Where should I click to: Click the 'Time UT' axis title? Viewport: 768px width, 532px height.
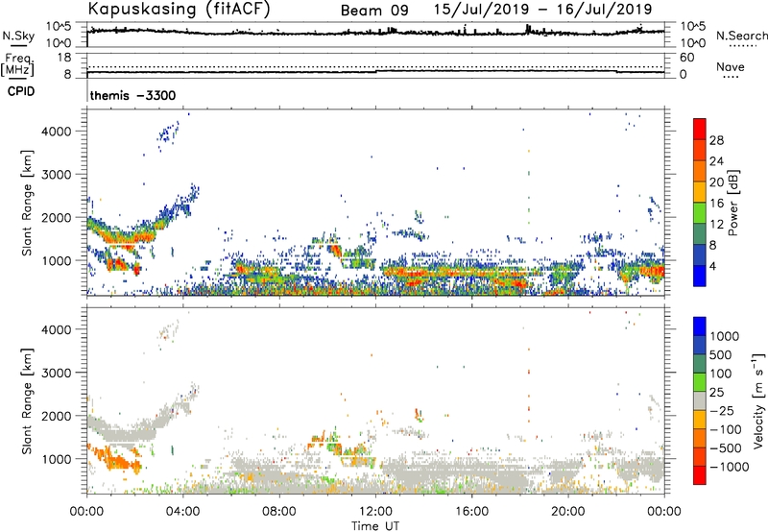(x=375, y=526)
